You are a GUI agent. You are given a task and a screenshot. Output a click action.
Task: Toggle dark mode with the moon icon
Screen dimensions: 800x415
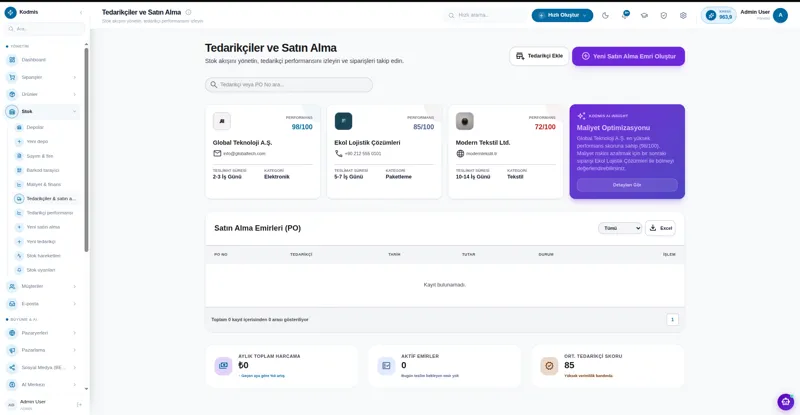(x=605, y=15)
